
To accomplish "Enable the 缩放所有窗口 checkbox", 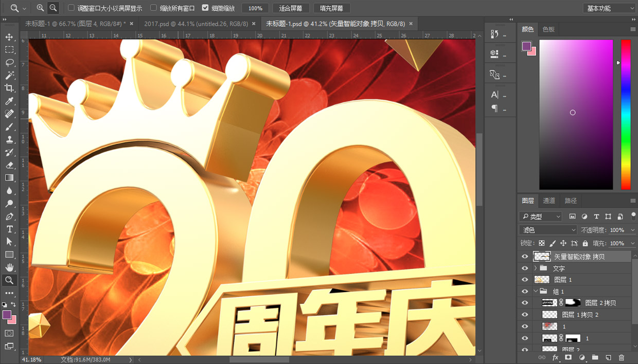I will [153, 8].
